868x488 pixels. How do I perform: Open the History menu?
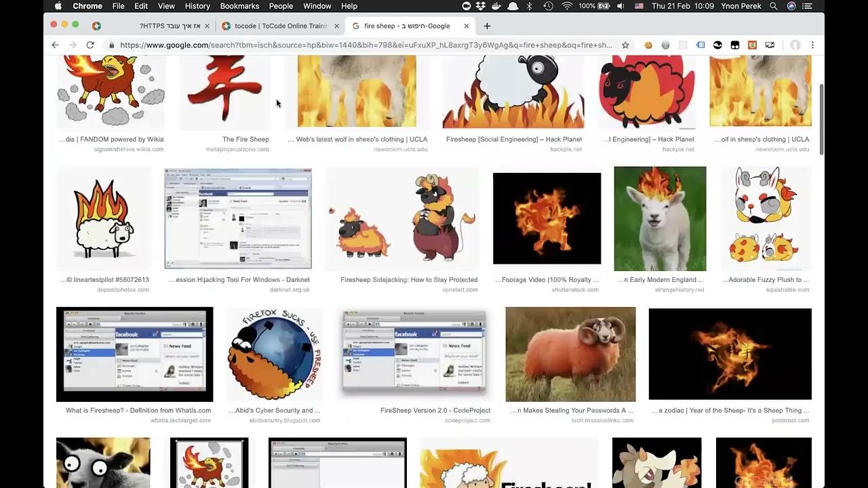197,6
